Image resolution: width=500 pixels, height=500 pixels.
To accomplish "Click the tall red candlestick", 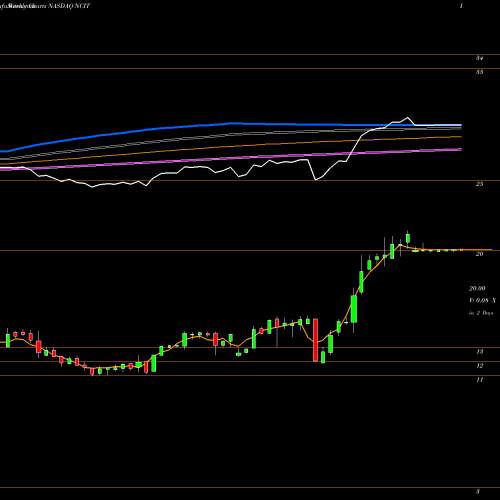I will tap(315, 340).
